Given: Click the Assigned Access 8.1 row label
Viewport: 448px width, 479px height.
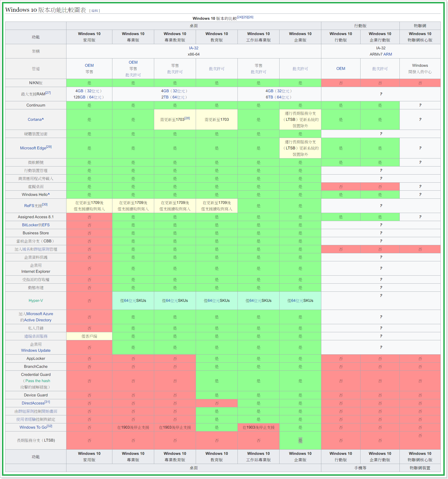Looking at the screenshot, I should (x=36, y=217).
